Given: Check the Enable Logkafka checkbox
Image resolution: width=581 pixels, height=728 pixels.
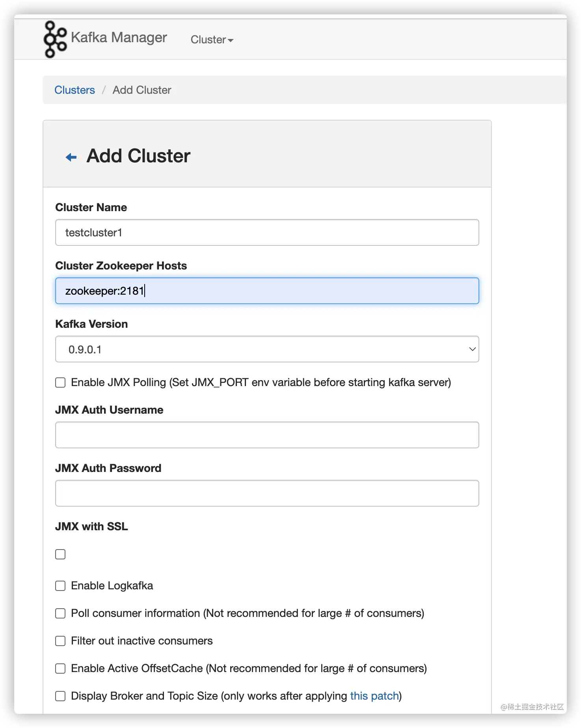Looking at the screenshot, I should pyautogui.click(x=60, y=586).
